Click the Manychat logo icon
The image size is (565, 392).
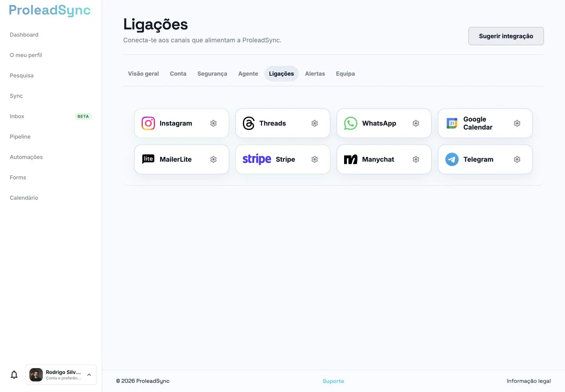point(351,160)
